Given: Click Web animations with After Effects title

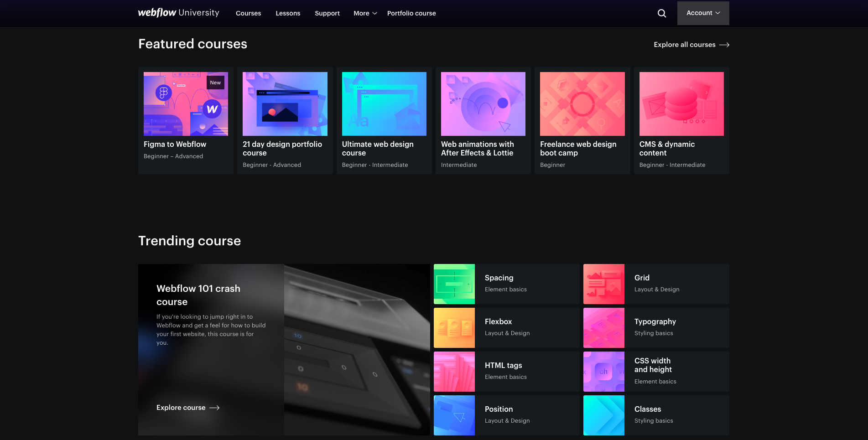Looking at the screenshot, I should coord(478,149).
